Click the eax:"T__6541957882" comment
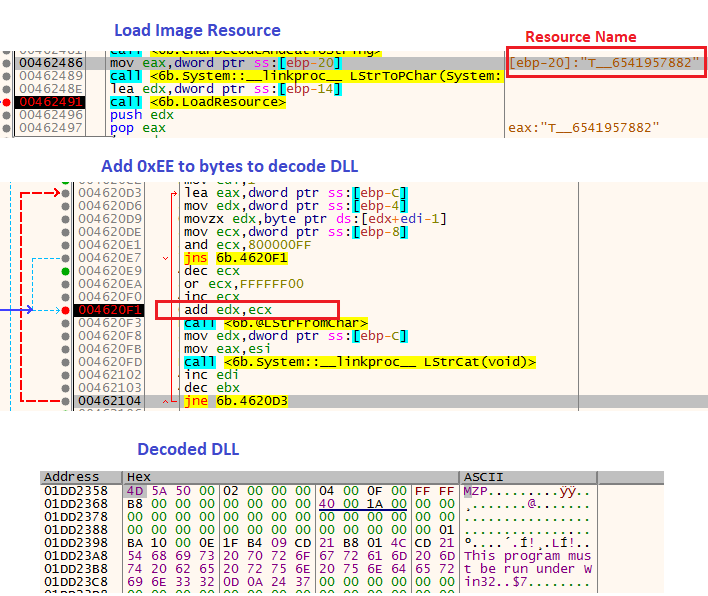The image size is (708, 596). 583,128
